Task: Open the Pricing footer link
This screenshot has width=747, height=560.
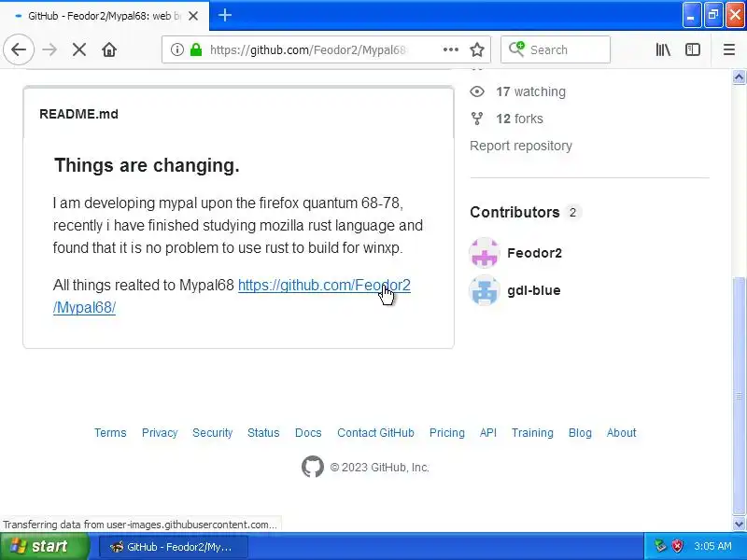Action: pos(447,432)
